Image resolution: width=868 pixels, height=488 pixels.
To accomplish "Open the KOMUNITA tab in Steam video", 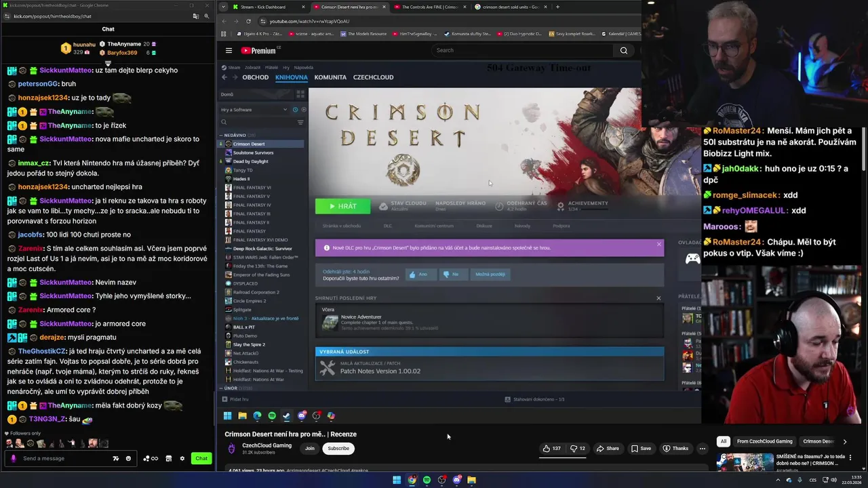I will pyautogui.click(x=330, y=77).
